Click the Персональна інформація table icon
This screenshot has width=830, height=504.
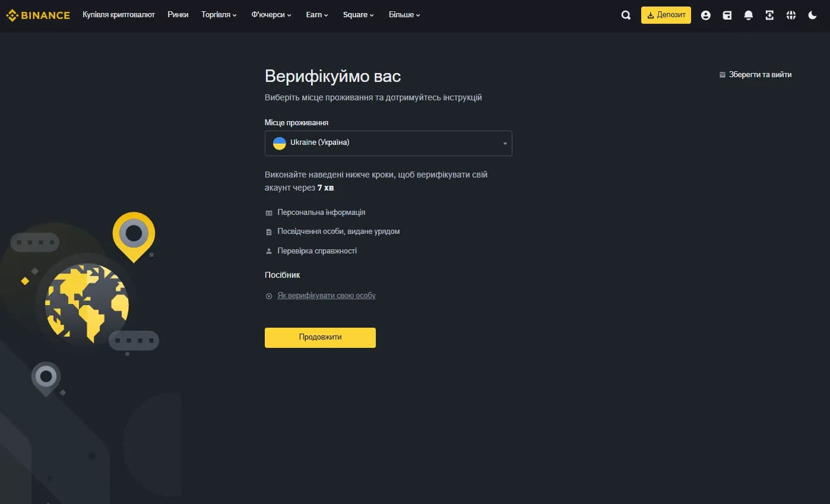269,213
